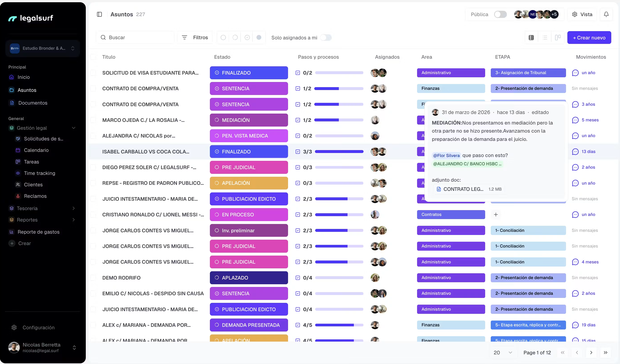Click the Contratos area tag
This screenshot has height=364, width=620.
[451, 215]
